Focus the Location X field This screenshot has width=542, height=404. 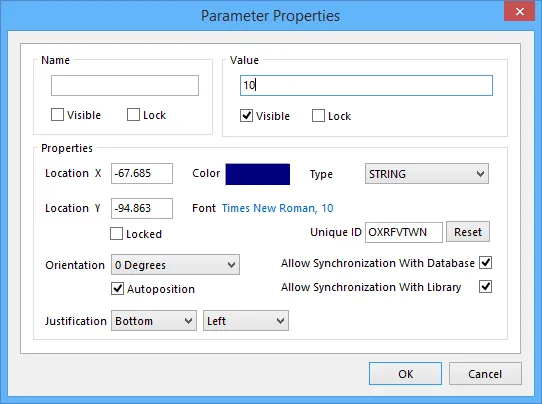tap(142, 173)
